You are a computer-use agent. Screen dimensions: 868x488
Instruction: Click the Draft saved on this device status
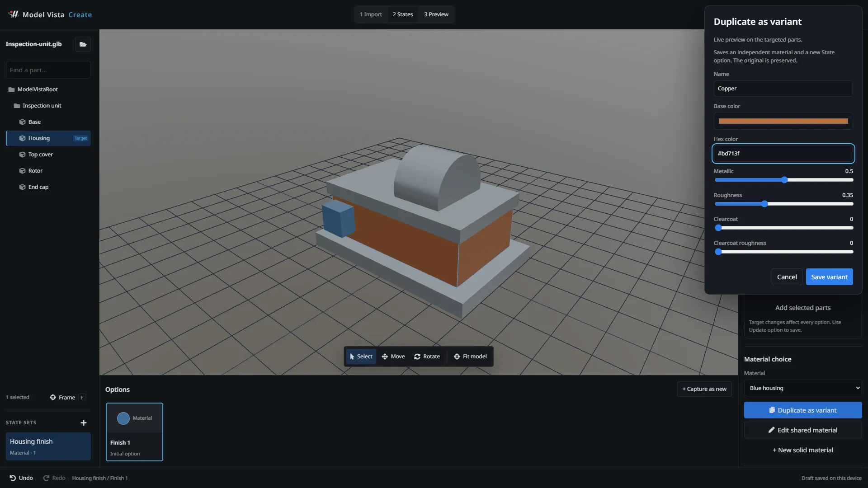pos(831,478)
